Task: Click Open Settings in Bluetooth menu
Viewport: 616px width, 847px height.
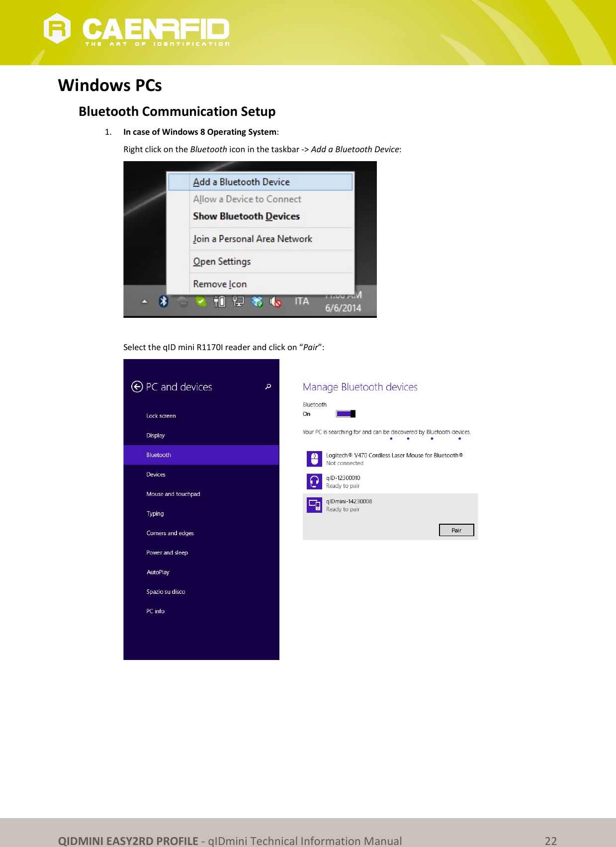Action: point(222,262)
